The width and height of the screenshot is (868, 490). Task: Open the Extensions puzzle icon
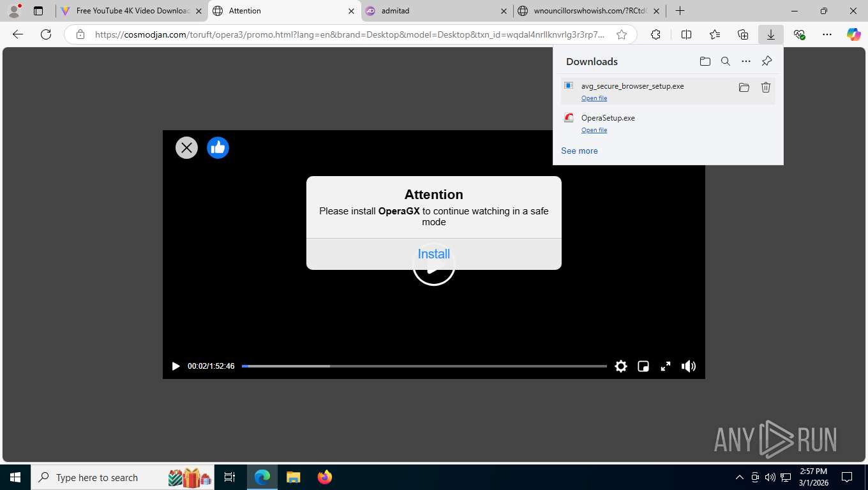655,34
